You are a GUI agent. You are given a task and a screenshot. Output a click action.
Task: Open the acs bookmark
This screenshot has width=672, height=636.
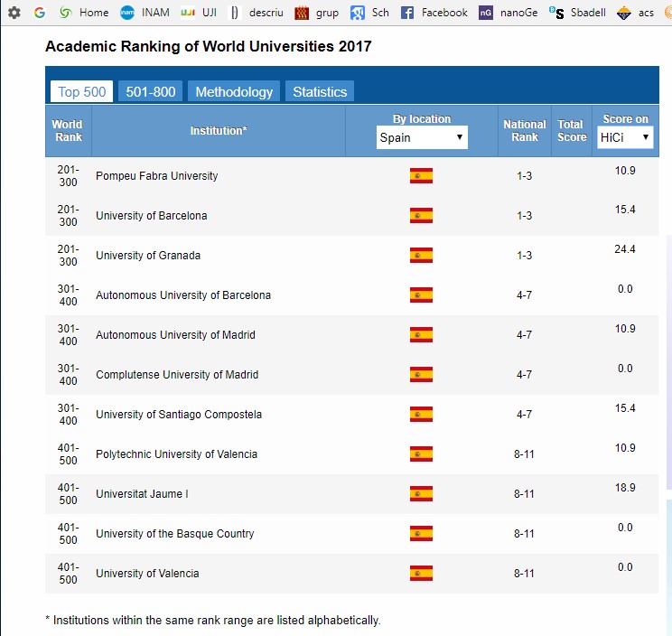637,13
